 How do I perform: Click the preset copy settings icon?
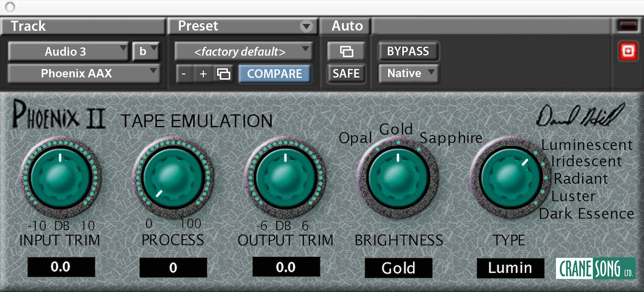[223, 74]
